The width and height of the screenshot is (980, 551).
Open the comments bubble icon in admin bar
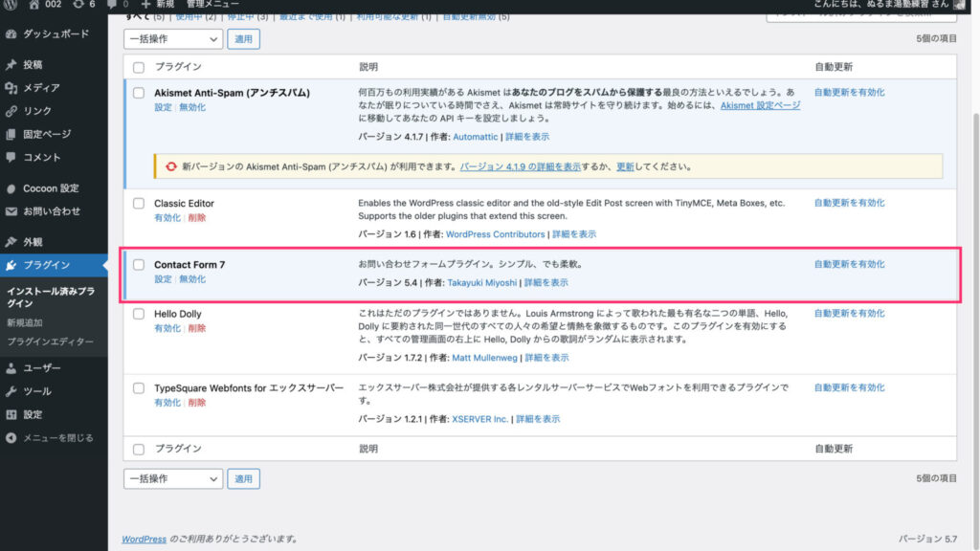[115, 5]
